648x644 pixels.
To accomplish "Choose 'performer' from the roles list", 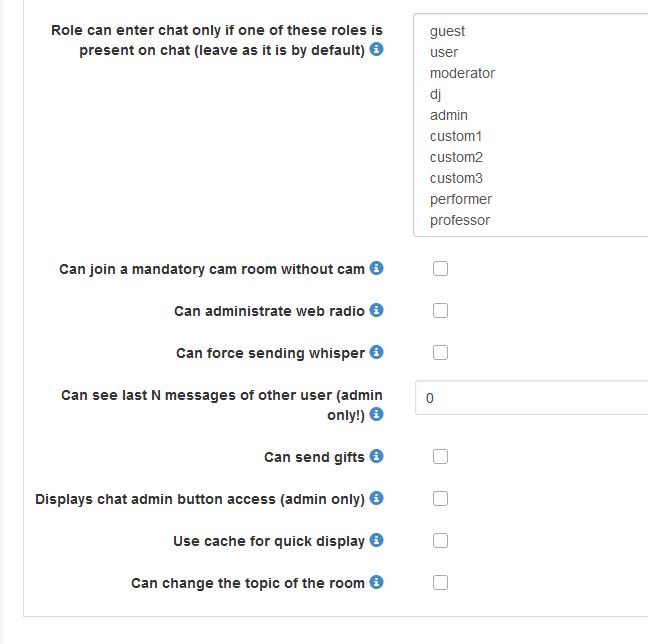I will click(x=461, y=199).
